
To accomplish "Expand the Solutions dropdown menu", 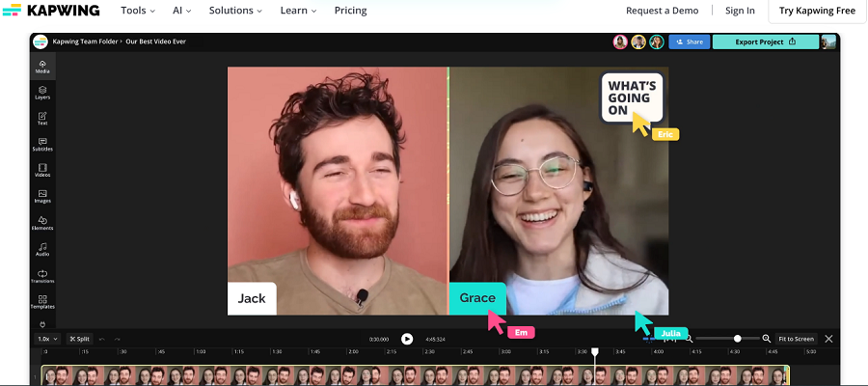I will click(x=236, y=11).
